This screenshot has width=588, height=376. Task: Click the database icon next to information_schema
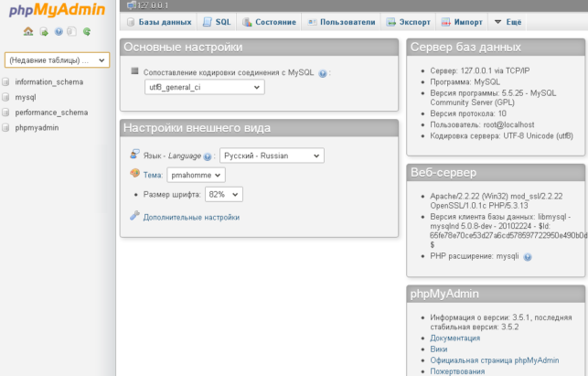click(x=5, y=81)
